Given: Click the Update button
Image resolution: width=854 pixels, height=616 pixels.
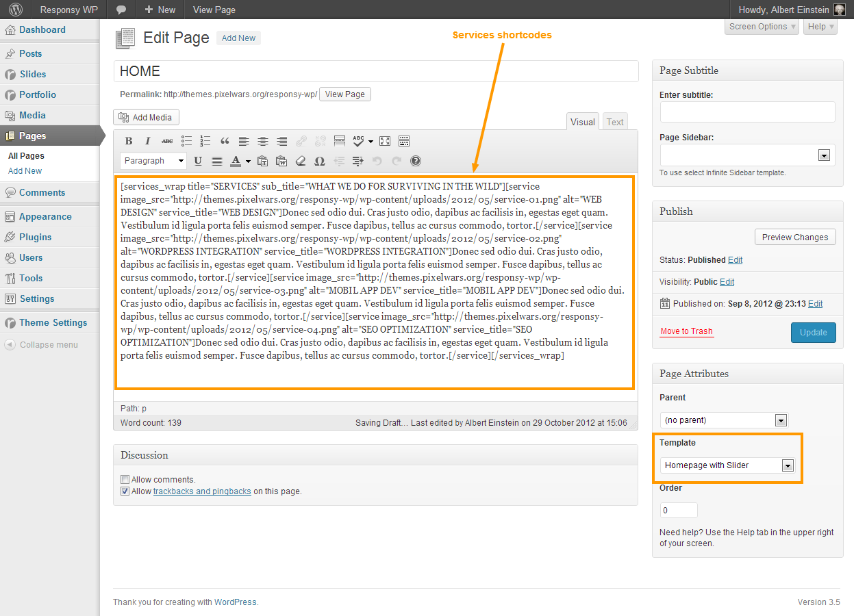Looking at the screenshot, I should point(813,333).
